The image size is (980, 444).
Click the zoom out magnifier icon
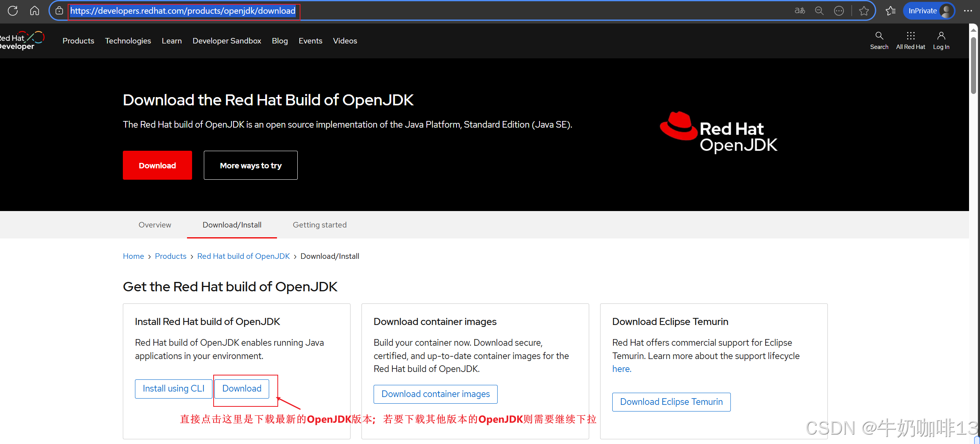tap(819, 11)
